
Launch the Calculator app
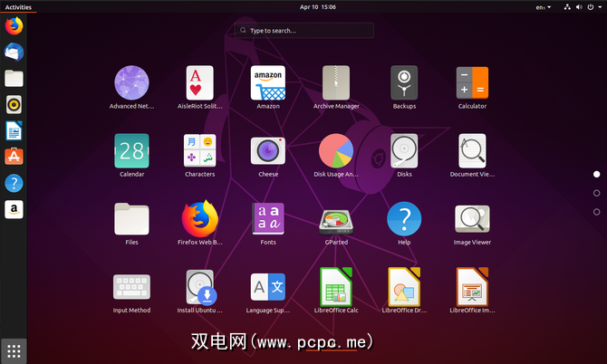[472, 82]
